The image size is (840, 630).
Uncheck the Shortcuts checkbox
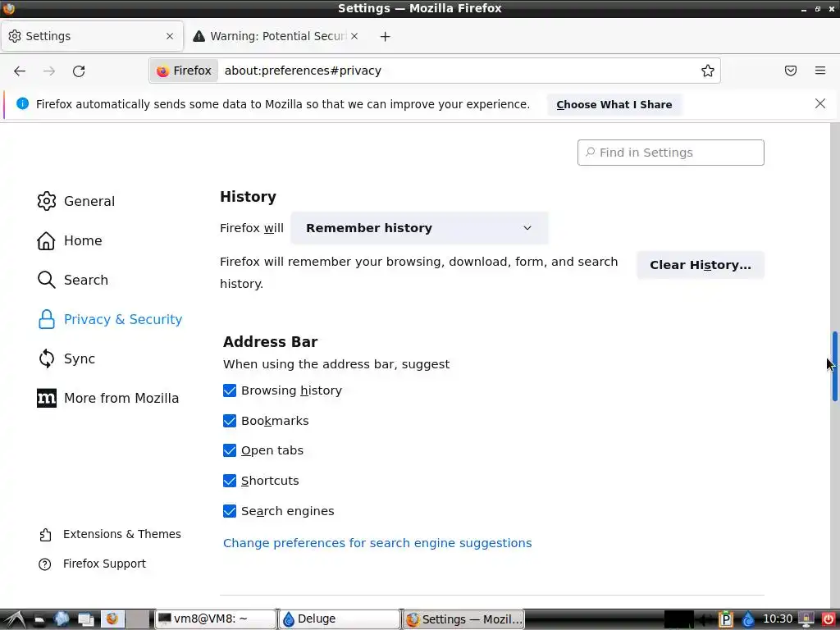coord(230,481)
